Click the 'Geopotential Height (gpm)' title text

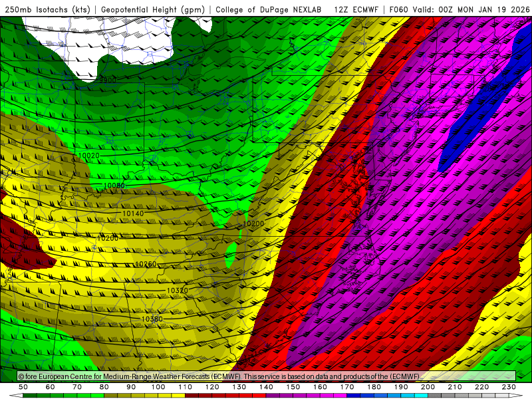153,9
